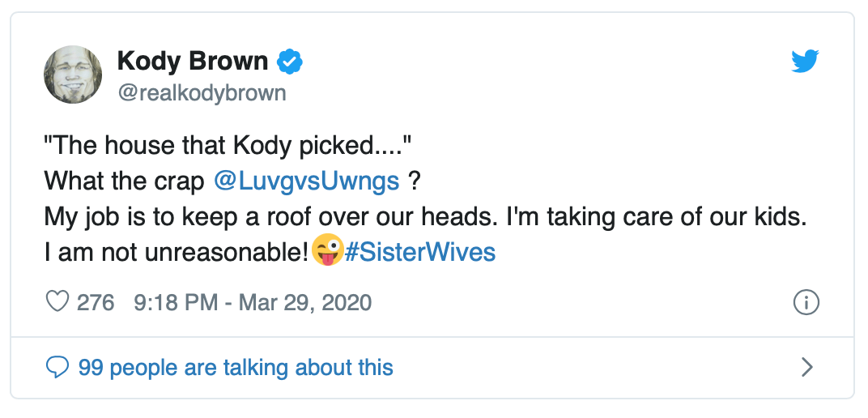868x418 pixels.
Task: Open the @LuvgvsUwngs mention
Action: pos(306,181)
